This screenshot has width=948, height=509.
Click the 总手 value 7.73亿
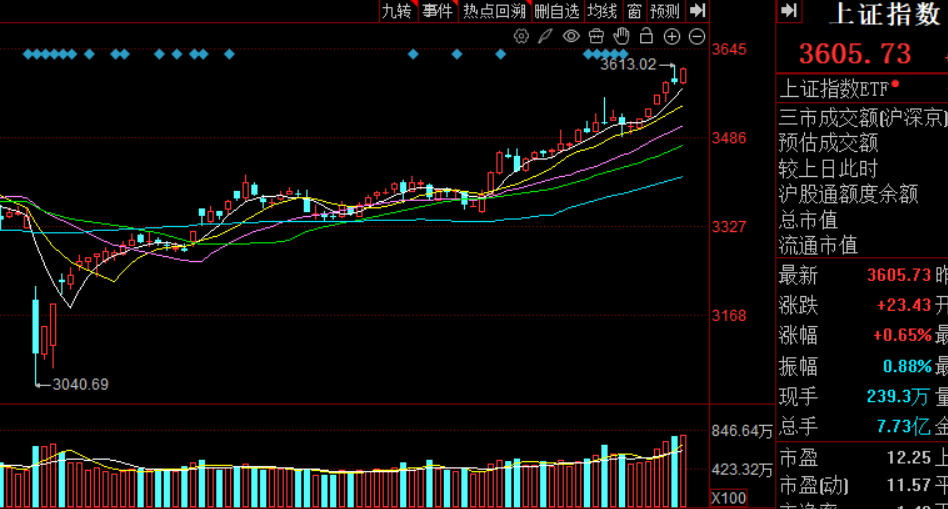(903, 427)
